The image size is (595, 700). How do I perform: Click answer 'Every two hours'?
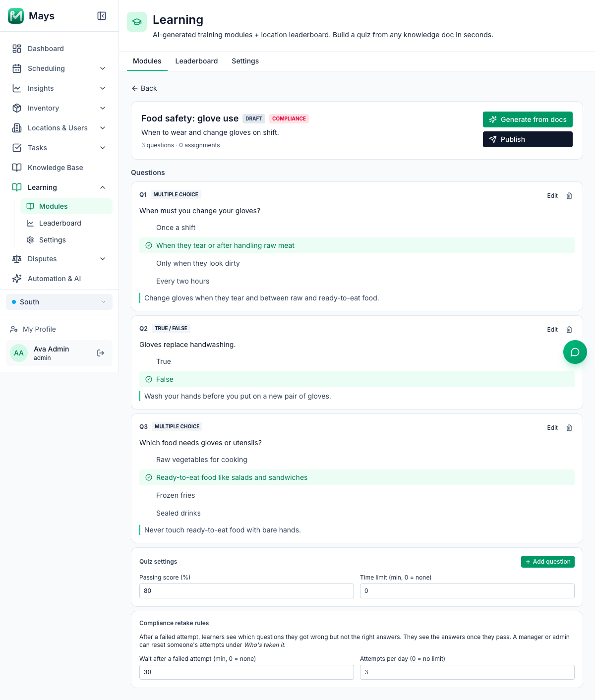(357, 281)
